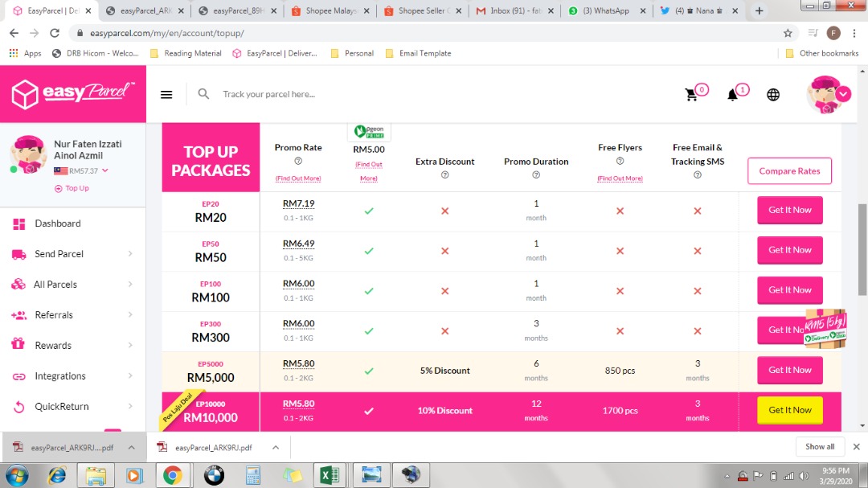868x488 pixels.
Task: Click the globe language icon
Action: (x=773, y=95)
